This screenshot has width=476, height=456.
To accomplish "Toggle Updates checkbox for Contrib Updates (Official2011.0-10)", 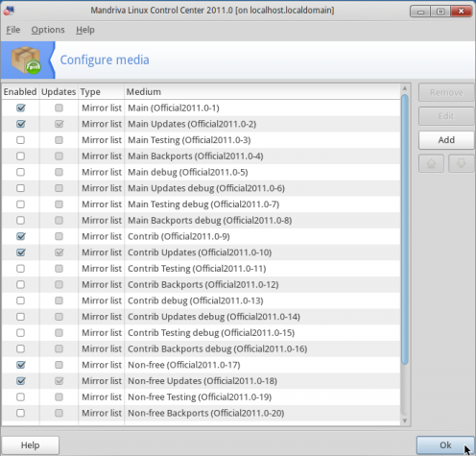I will tap(59, 252).
